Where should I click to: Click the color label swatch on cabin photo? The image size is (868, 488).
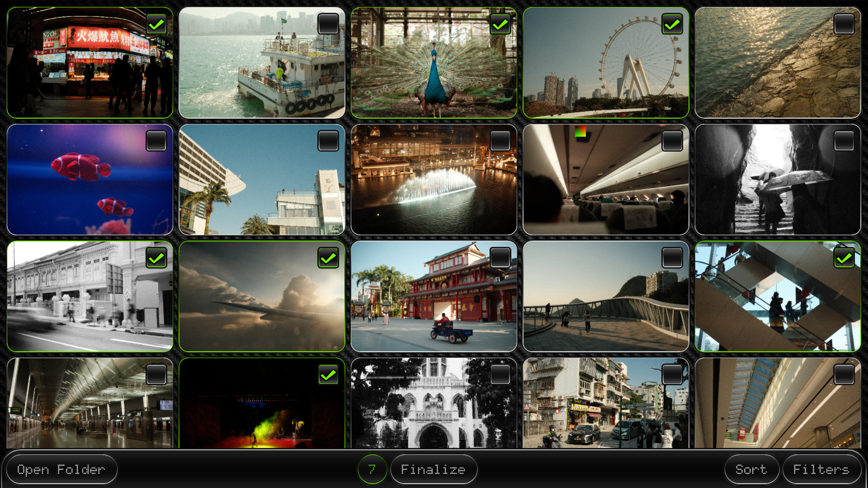(x=580, y=131)
